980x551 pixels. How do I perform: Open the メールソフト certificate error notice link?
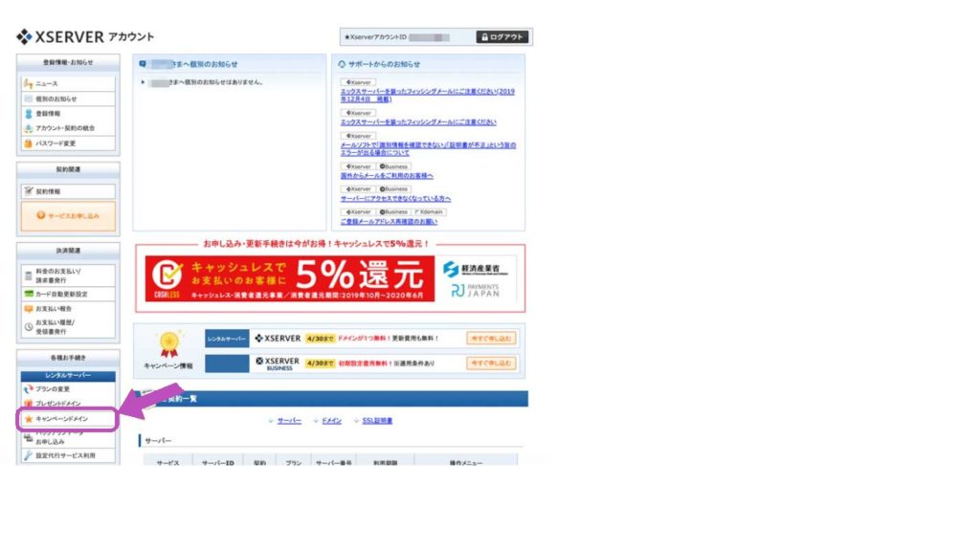point(428,148)
